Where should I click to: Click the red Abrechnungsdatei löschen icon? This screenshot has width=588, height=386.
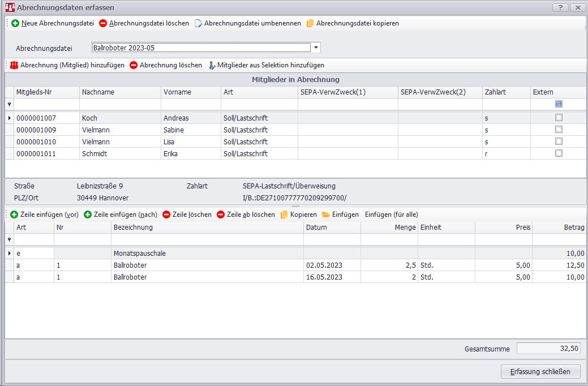click(103, 23)
